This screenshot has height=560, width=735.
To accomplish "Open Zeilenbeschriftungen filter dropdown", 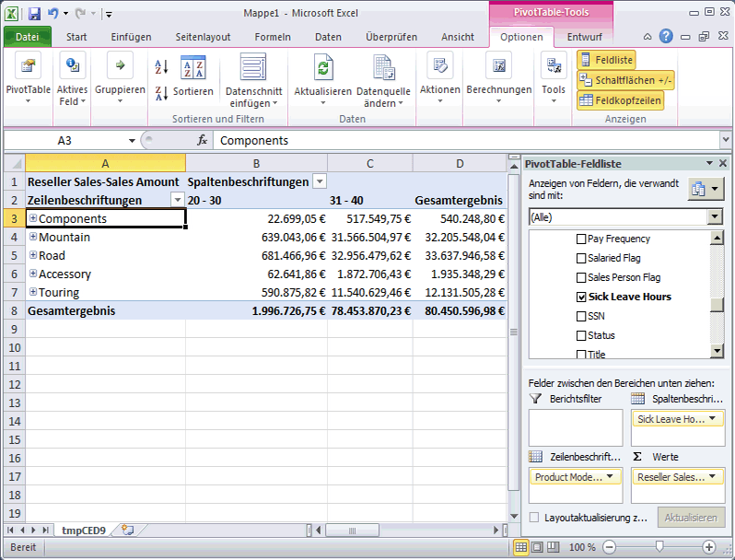I will pos(177,200).
